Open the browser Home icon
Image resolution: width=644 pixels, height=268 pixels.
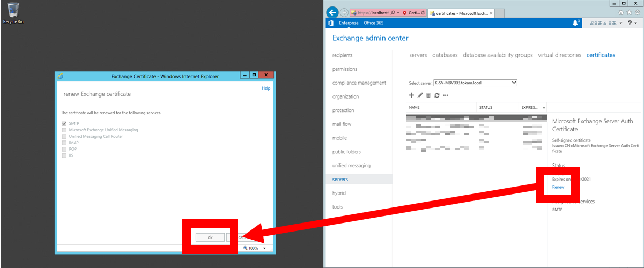coord(621,12)
